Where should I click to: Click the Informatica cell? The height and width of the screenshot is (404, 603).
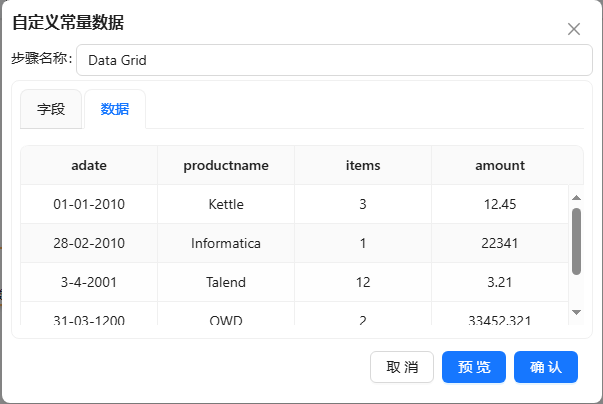click(226, 243)
